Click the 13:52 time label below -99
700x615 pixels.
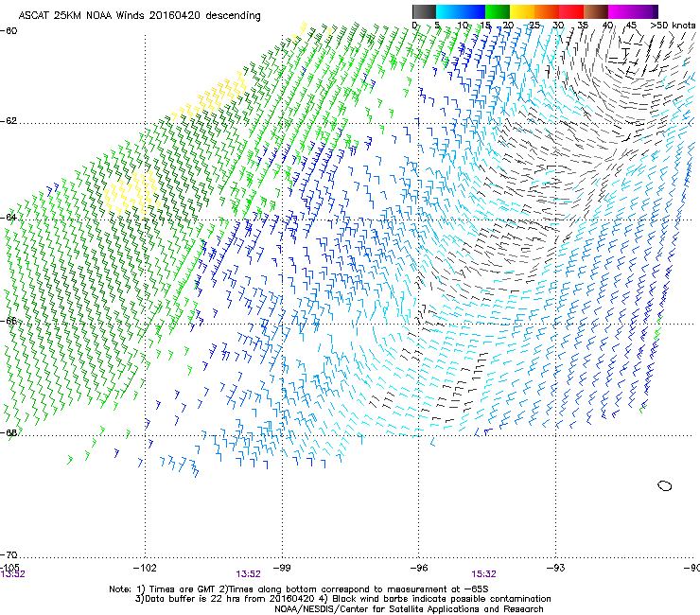tap(248, 574)
